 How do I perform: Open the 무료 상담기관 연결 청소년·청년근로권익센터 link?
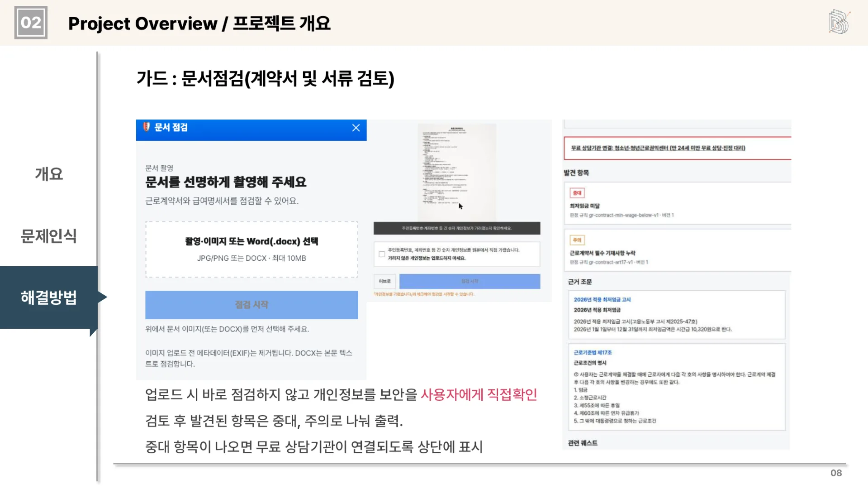[x=658, y=148]
